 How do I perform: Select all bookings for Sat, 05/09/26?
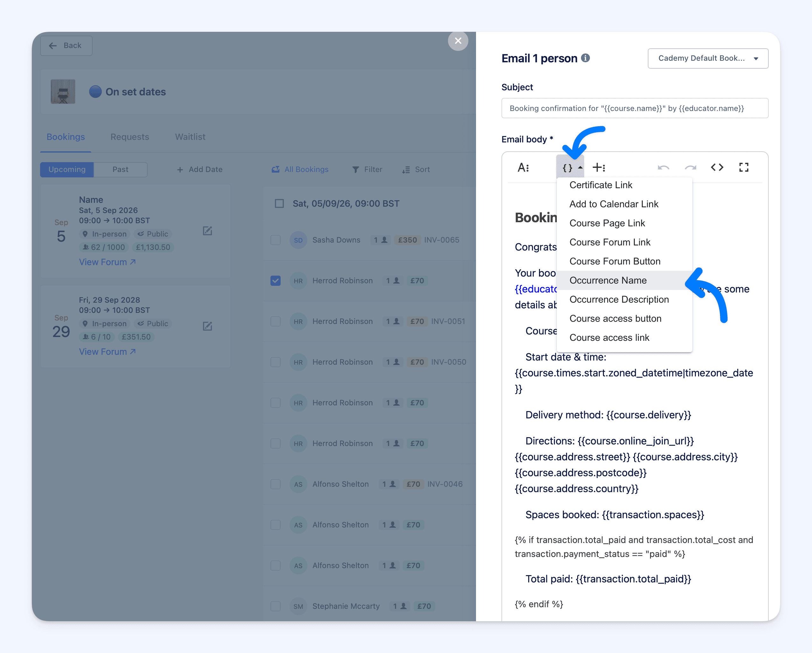tap(279, 203)
